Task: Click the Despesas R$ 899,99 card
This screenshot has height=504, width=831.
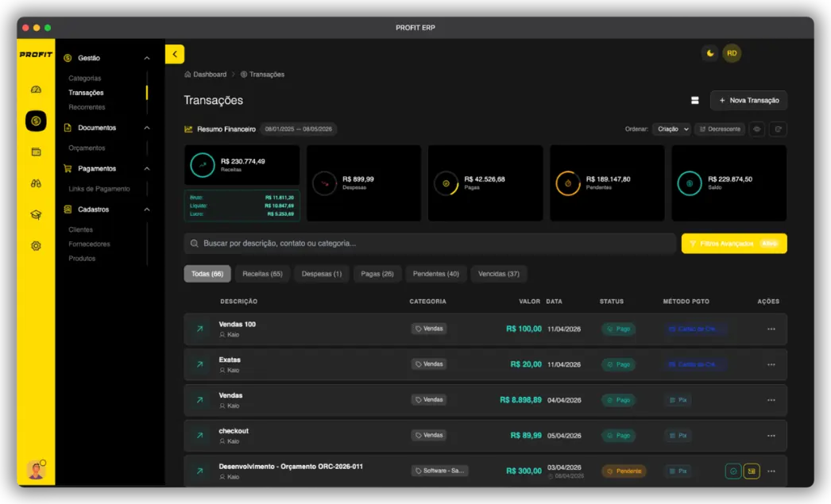Action: pos(364,183)
